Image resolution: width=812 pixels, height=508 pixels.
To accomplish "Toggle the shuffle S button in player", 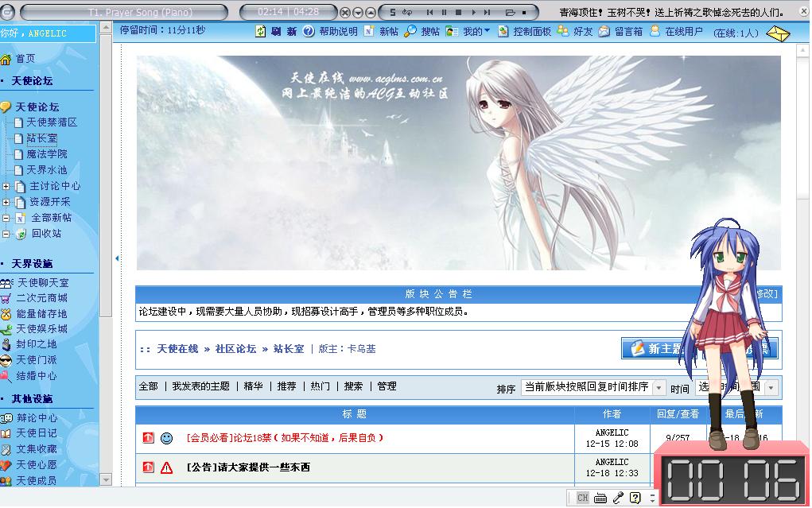I will (x=392, y=12).
